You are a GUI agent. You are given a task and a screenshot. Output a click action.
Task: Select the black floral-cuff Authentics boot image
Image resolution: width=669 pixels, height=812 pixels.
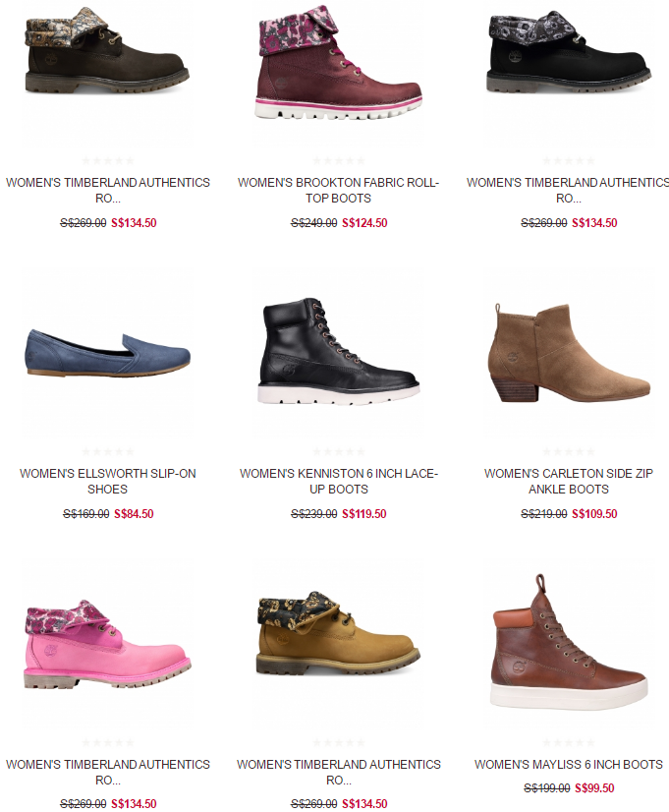[x=569, y=51]
